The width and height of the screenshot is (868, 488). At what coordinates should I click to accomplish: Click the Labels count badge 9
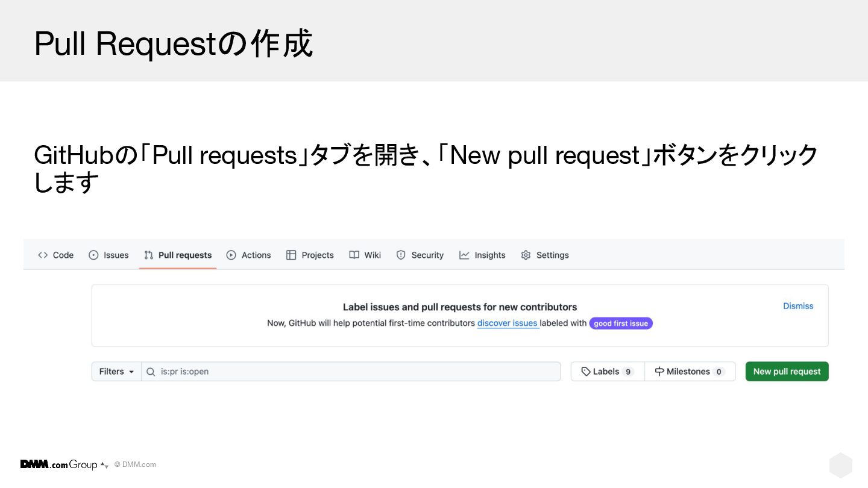click(x=628, y=372)
